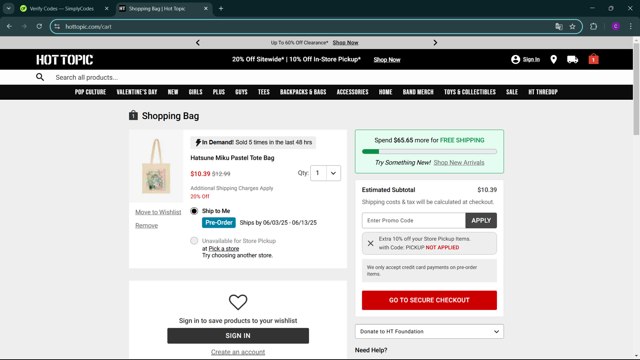Open the Hatsune Miku tote bag thumbnail

point(156,166)
